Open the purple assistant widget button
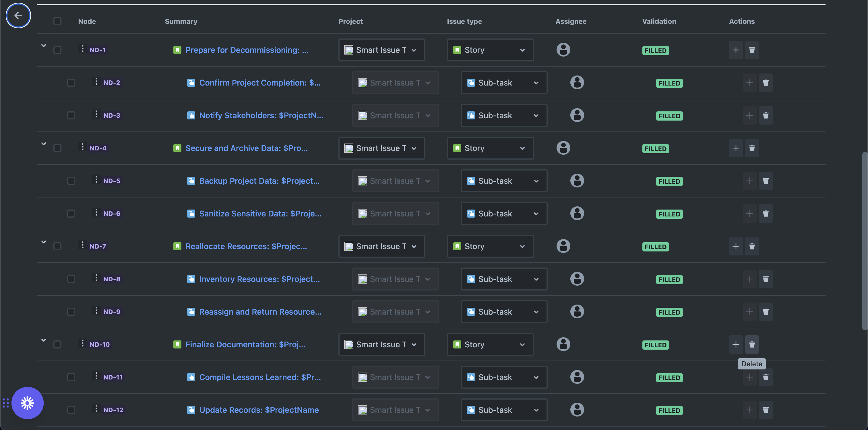868x430 pixels. [27, 403]
